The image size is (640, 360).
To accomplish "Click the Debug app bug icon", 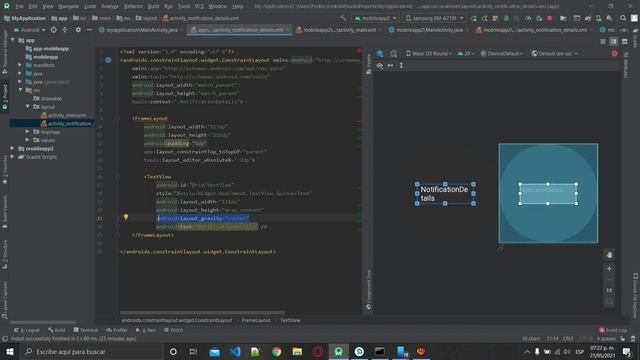I will 506,18.
